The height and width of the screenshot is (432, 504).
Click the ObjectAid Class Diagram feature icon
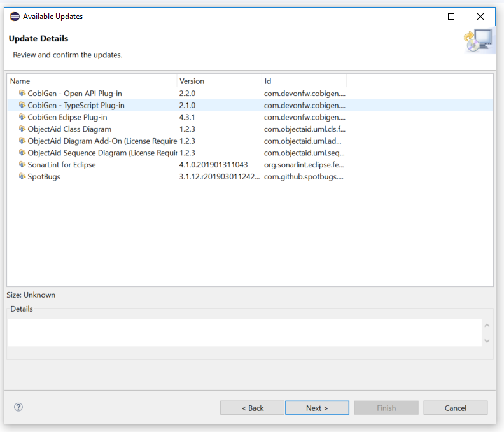pos(22,129)
